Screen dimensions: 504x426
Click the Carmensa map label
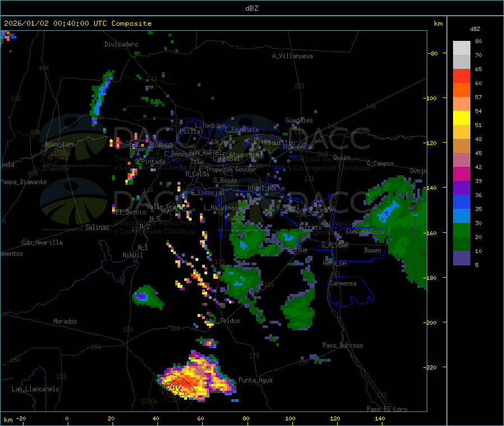(343, 283)
